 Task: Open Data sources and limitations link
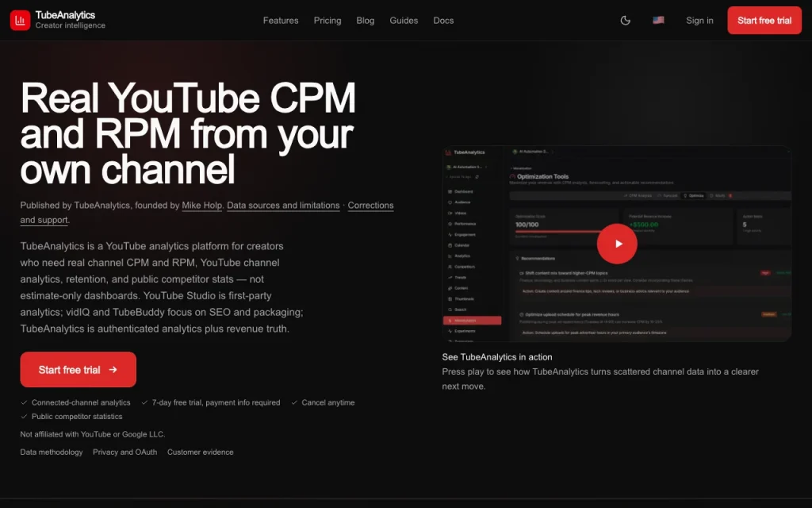[x=283, y=206]
